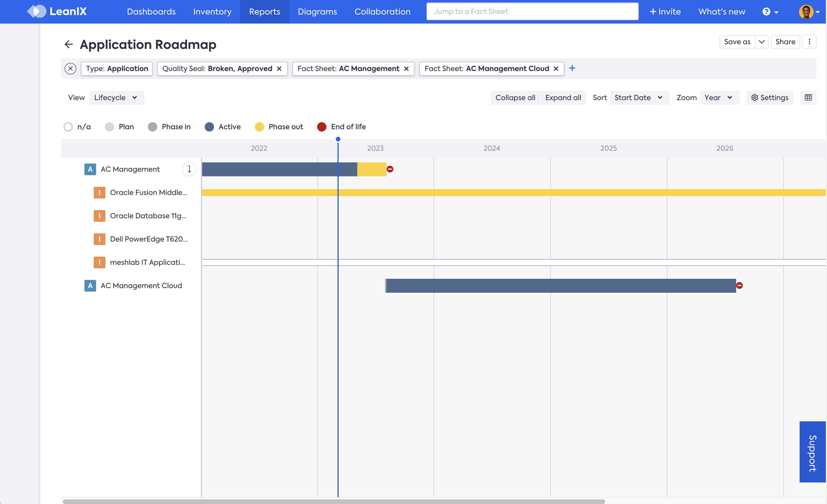Open the Inventory menu
This screenshot has height=504, width=827.
212,12
